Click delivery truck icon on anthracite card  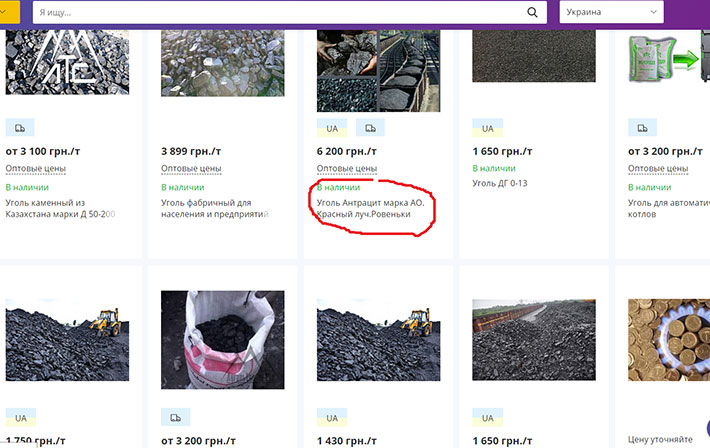[370, 128]
